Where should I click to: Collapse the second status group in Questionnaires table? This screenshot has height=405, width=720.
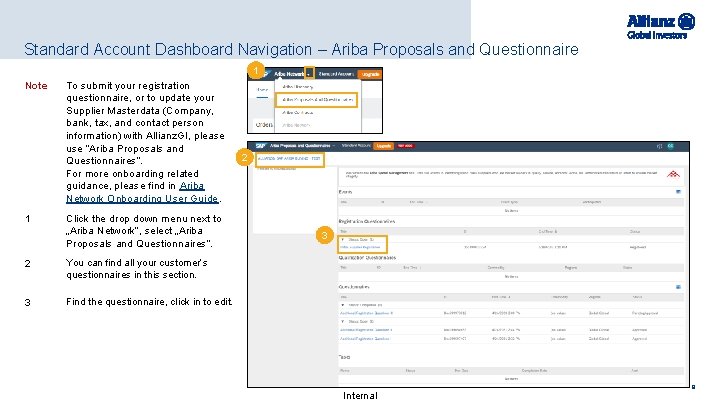[x=343, y=321]
